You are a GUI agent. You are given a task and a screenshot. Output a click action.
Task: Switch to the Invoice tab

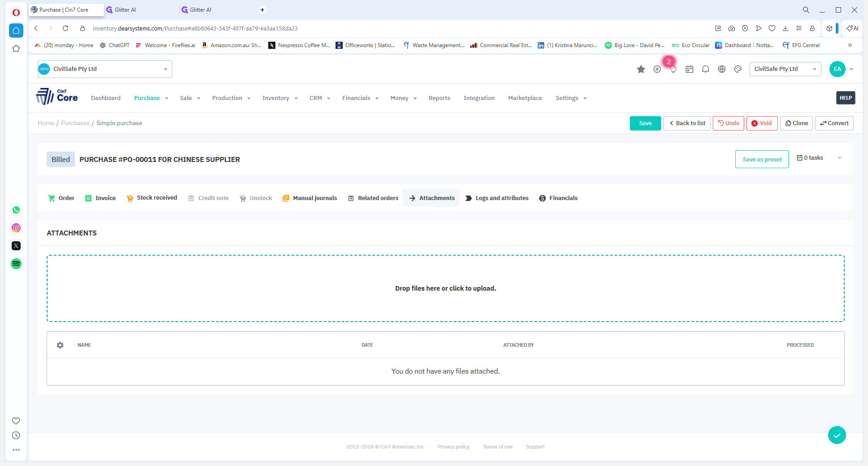click(100, 198)
